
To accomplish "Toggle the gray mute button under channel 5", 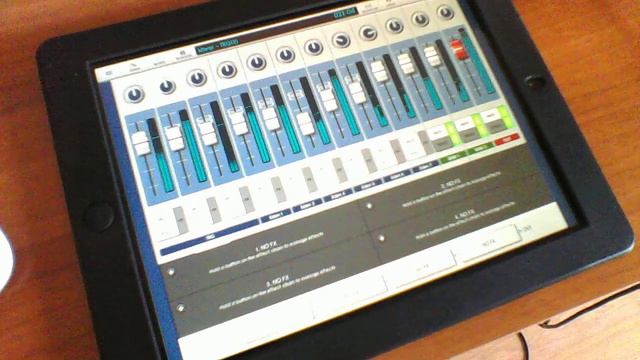I will click(309, 180).
